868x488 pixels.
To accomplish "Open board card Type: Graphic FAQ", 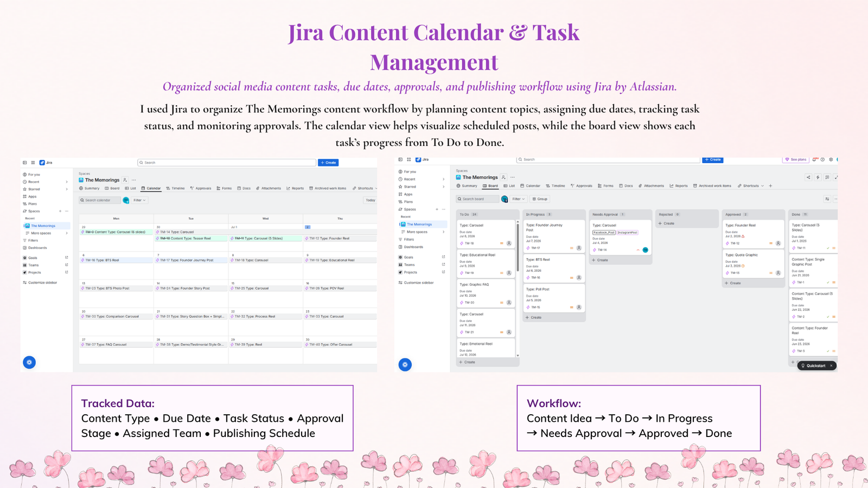I will (486, 293).
